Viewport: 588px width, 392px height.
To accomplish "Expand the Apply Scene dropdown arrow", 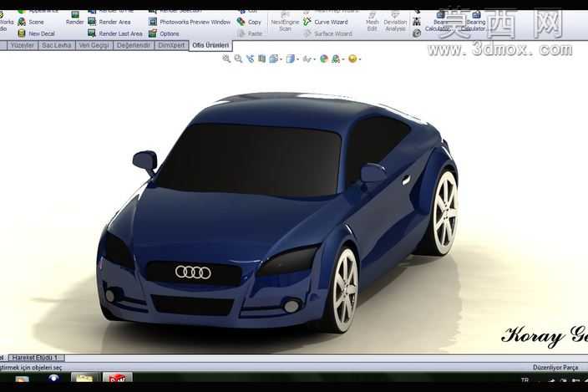I will (x=342, y=59).
